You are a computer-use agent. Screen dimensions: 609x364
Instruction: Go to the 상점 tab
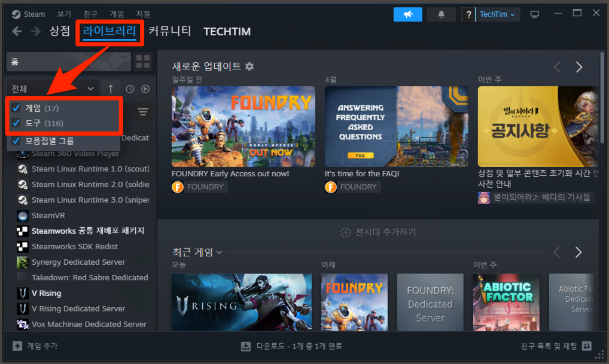point(60,31)
